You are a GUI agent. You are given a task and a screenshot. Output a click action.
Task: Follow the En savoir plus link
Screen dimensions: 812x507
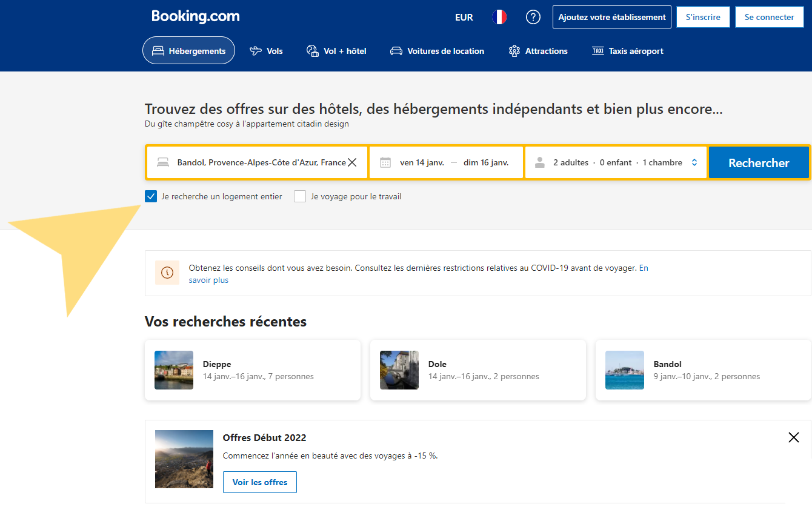click(x=208, y=280)
